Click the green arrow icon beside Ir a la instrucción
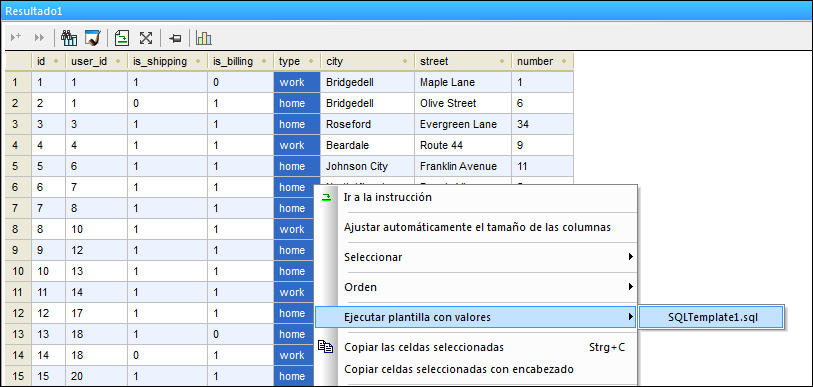The width and height of the screenshot is (813, 387). (x=327, y=197)
